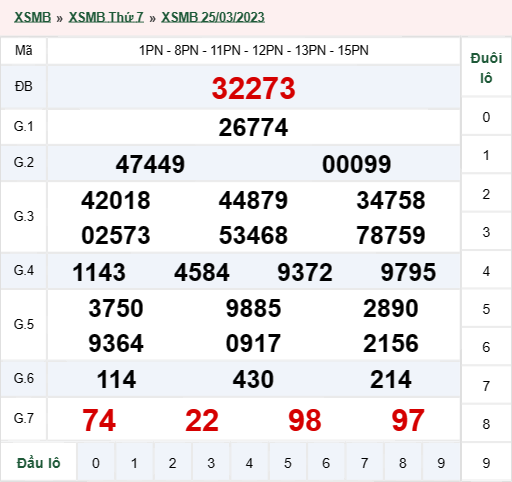Select Đầu lô digit 8

click(x=403, y=463)
